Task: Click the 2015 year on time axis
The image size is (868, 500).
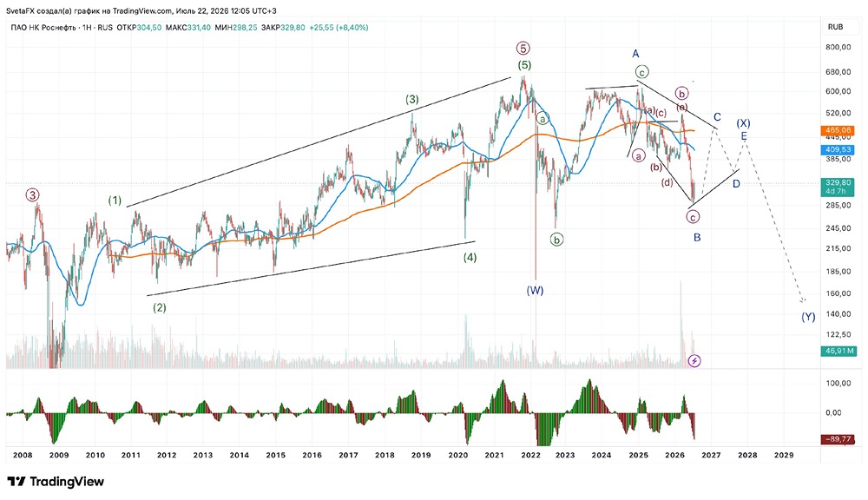Action: [x=276, y=455]
